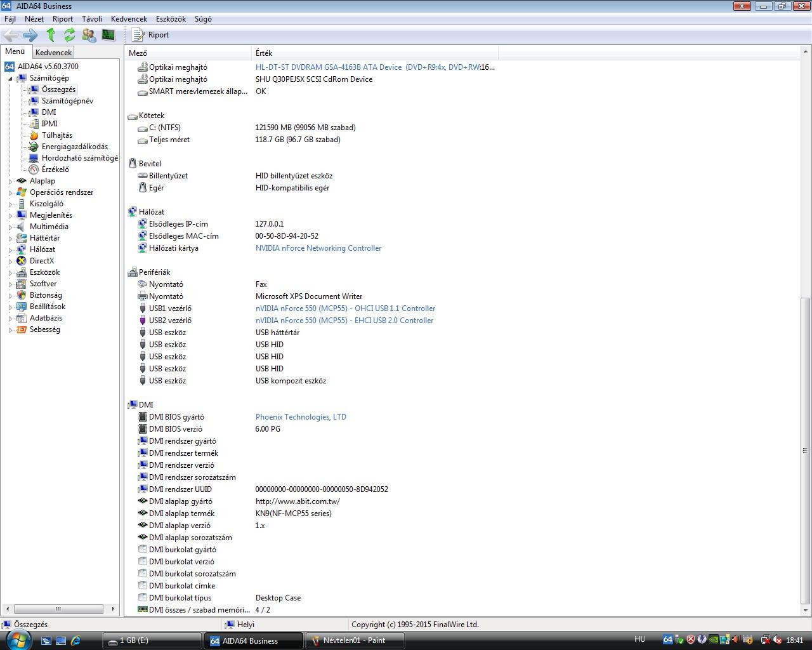
Task: Go back with the left arrow toolbar icon
Action: click(x=11, y=35)
